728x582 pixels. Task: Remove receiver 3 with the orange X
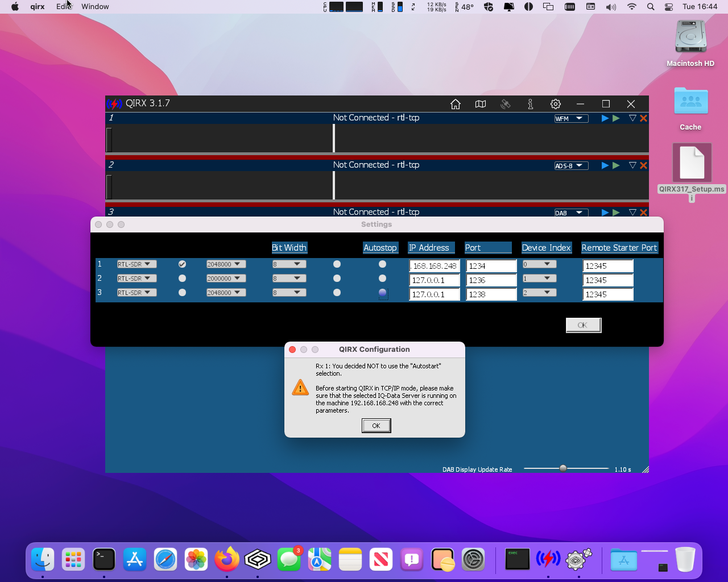tap(643, 213)
